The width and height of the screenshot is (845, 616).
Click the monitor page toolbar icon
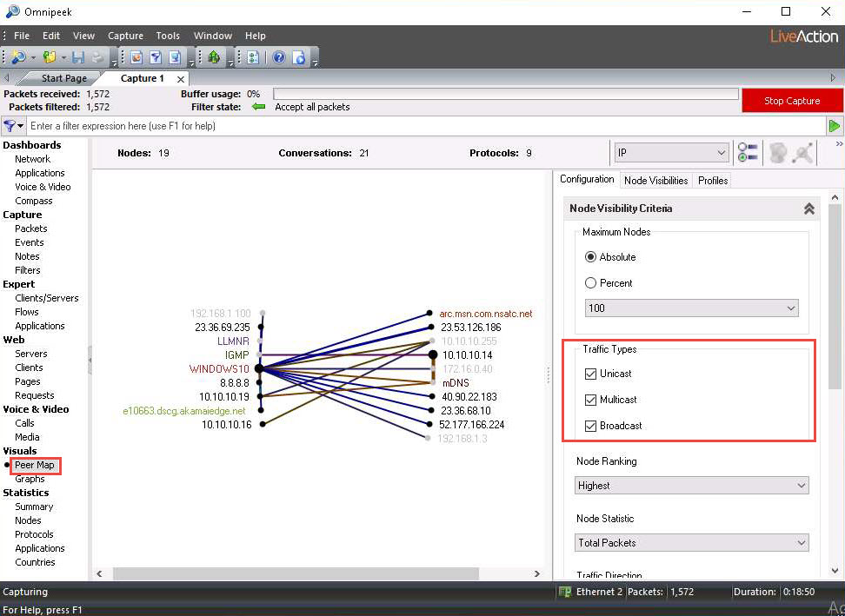coord(175,57)
